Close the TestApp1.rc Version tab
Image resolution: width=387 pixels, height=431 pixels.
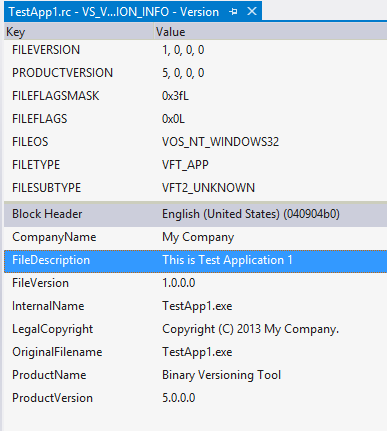[252, 11]
